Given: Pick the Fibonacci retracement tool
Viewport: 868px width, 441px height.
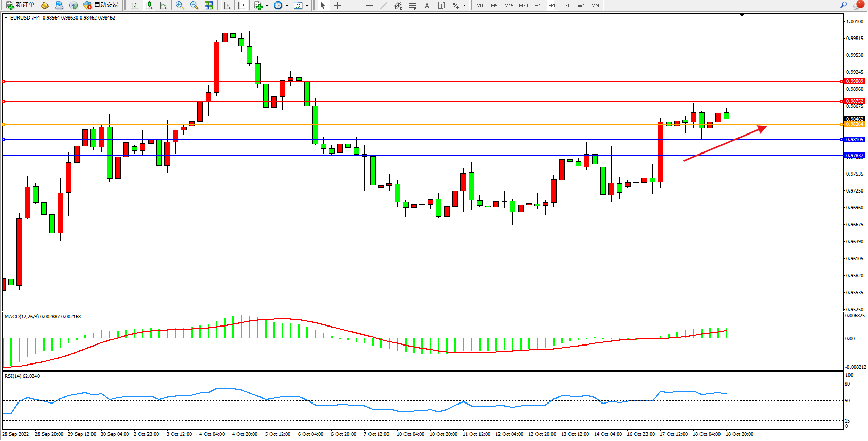Looking at the screenshot, I should [x=413, y=5].
